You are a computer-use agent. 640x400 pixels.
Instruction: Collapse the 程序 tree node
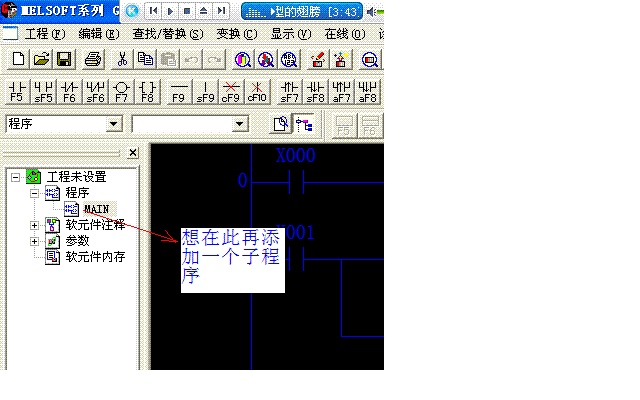pos(35,193)
